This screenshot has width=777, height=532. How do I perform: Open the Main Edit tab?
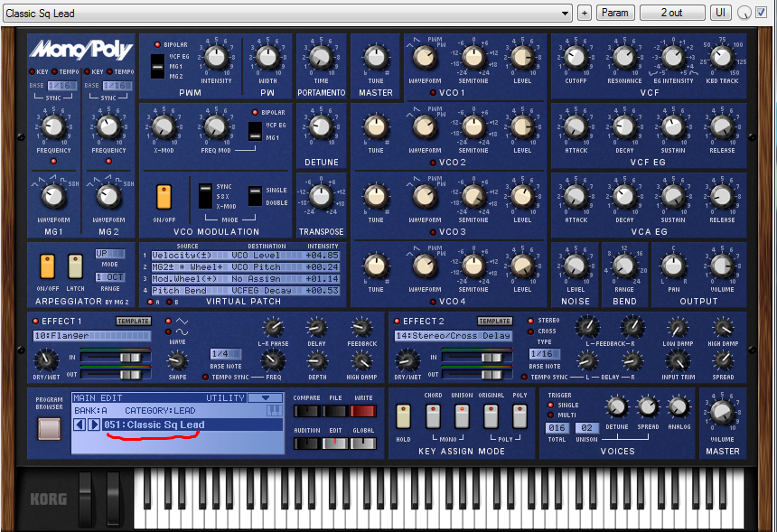[x=98, y=397]
